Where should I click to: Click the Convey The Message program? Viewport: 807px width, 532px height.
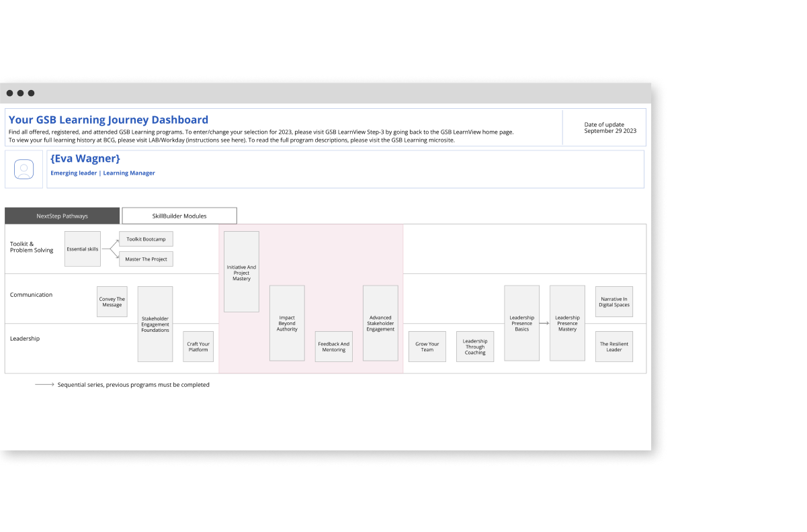point(112,302)
